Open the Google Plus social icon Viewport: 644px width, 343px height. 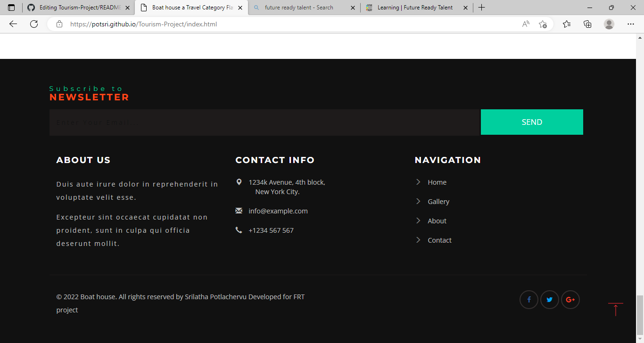(x=570, y=300)
